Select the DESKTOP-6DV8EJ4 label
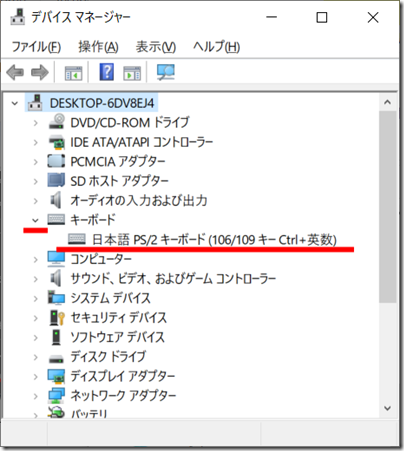Image resolution: width=404 pixels, height=451 pixels. (x=102, y=103)
